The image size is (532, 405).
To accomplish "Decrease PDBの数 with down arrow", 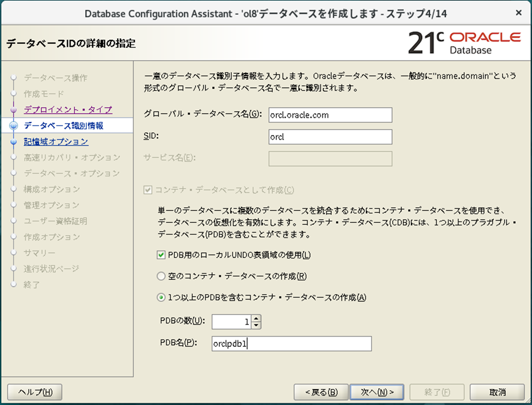I will (x=256, y=325).
